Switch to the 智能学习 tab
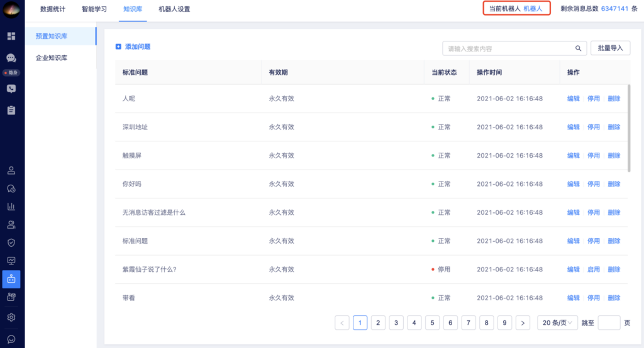The height and width of the screenshot is (348, 644). click(94, 9)
